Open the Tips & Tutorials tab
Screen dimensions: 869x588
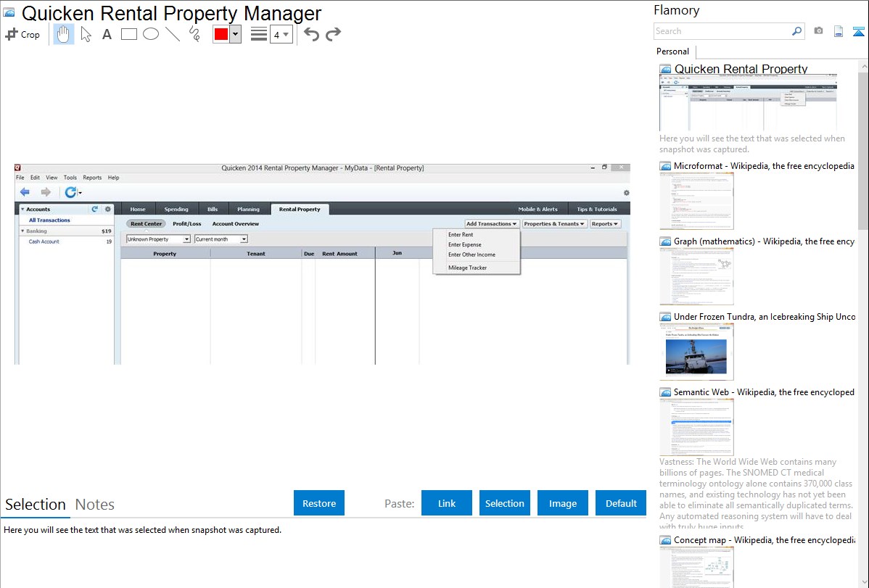tap(597, 210)
